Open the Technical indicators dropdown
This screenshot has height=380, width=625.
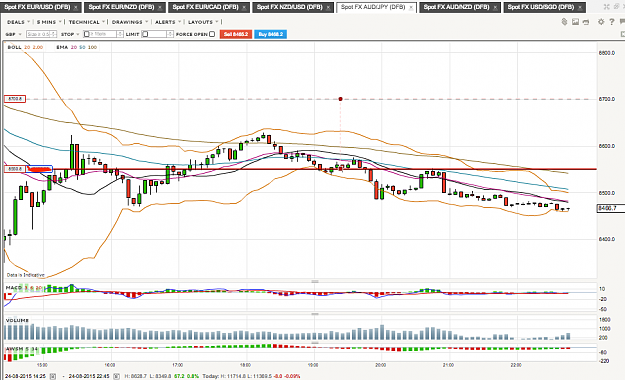pos(86,22)
